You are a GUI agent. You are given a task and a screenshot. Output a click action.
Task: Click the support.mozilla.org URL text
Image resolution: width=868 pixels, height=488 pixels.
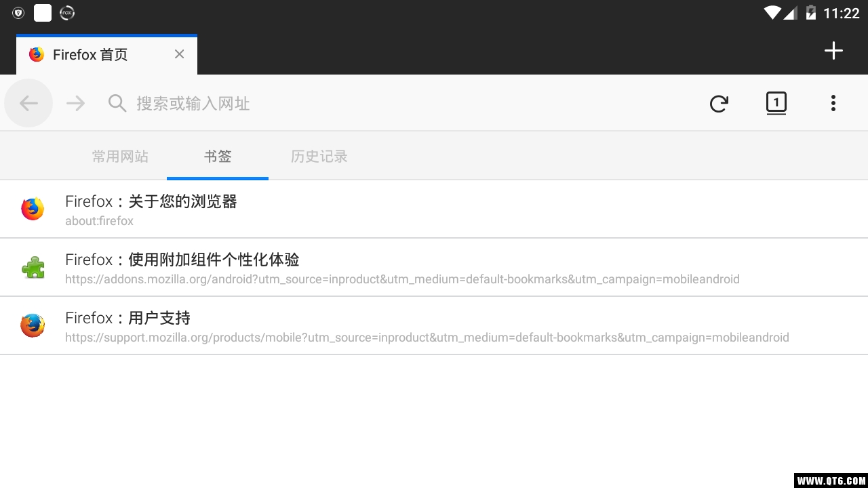427,338
